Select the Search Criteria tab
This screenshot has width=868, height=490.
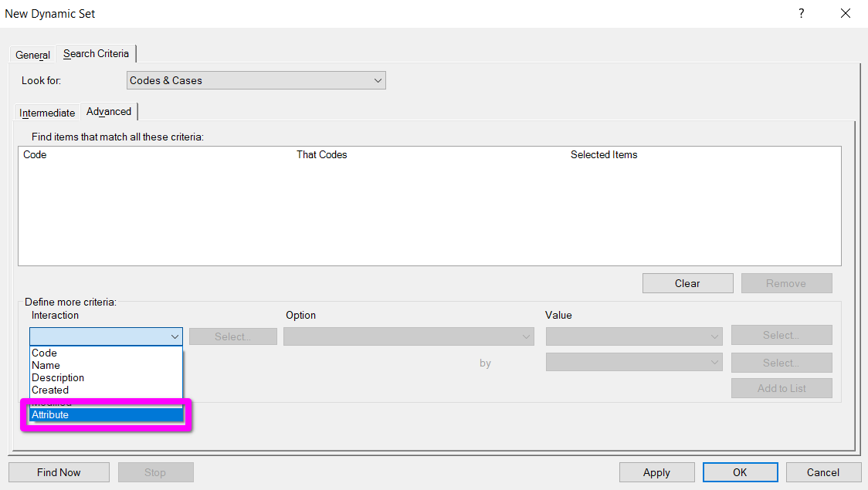(96, 54)
